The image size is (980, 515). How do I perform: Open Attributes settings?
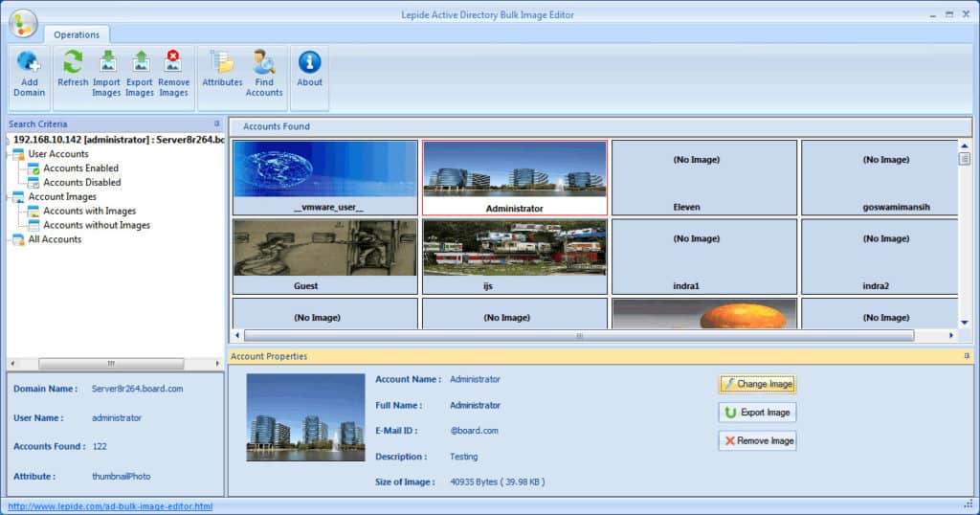222,69
